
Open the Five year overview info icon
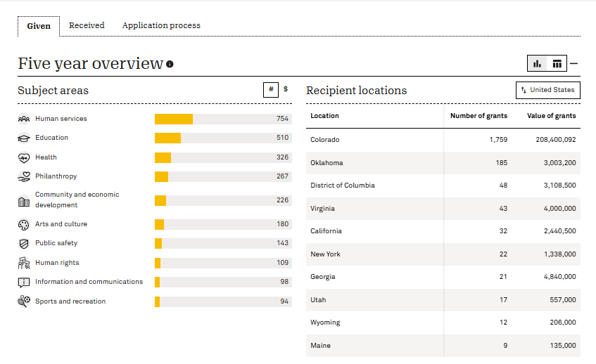click(x=170, y=65)
